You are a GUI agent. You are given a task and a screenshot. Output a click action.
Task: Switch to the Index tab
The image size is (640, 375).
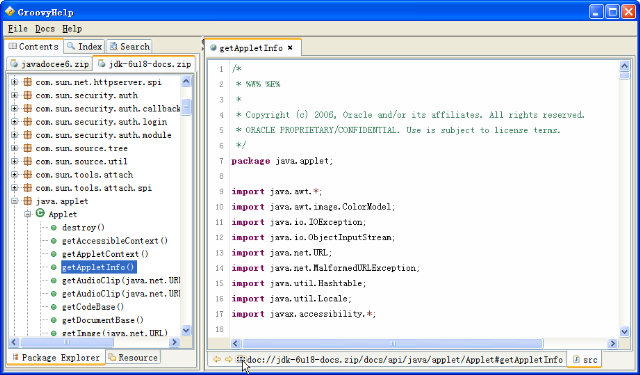coord(85,47)
